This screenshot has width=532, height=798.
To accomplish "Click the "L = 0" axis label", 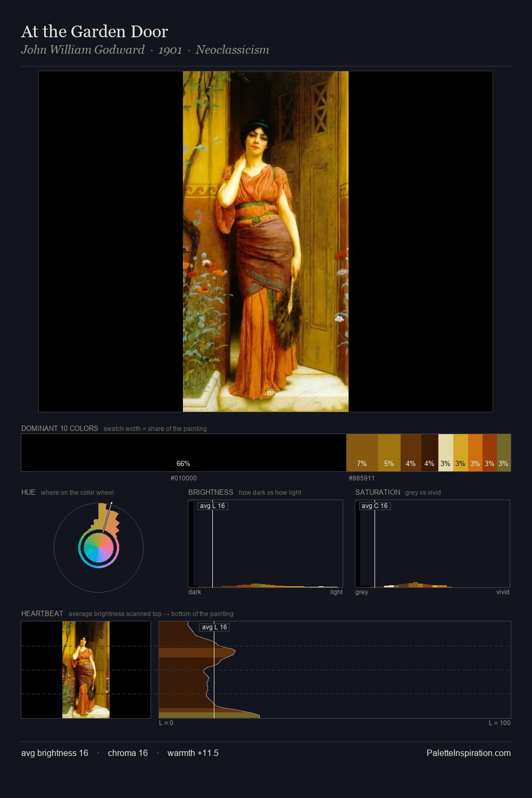I will (x=166, y=723).
